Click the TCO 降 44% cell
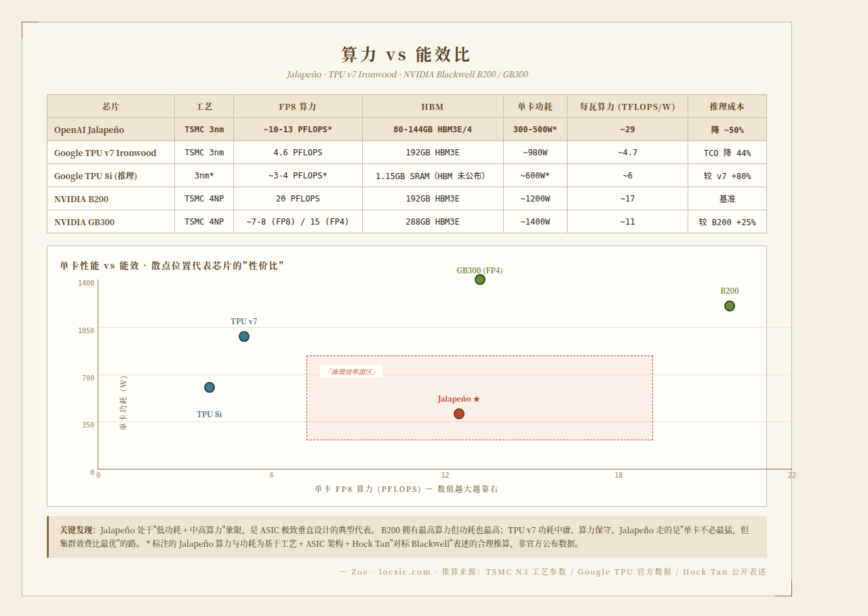Screen dimensions: 868x616 point(727,153)
